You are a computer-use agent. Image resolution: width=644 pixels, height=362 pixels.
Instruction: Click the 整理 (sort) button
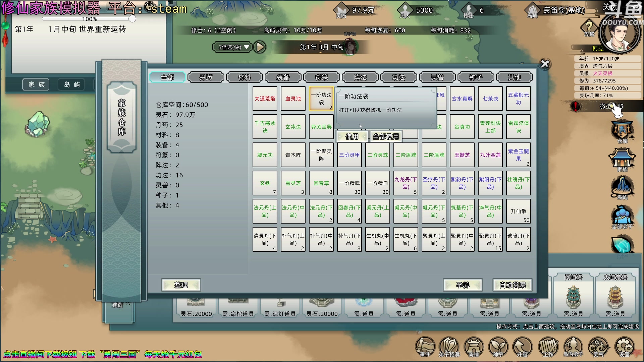coord(181,285)
